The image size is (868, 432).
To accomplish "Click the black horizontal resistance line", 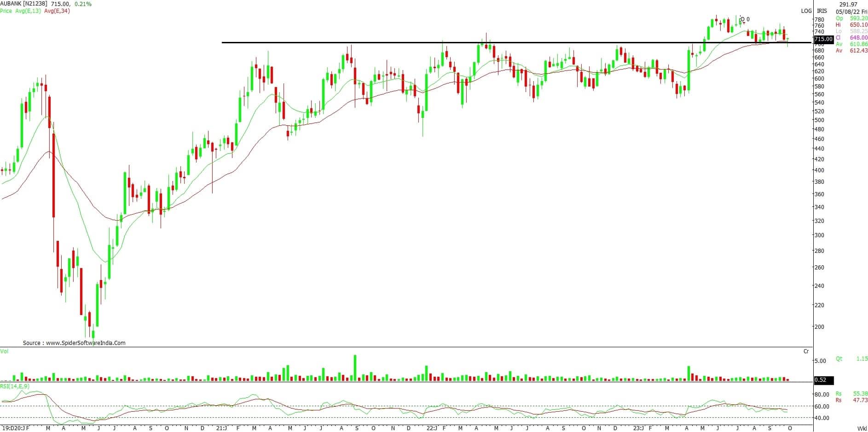I will [x=506, y=43].
